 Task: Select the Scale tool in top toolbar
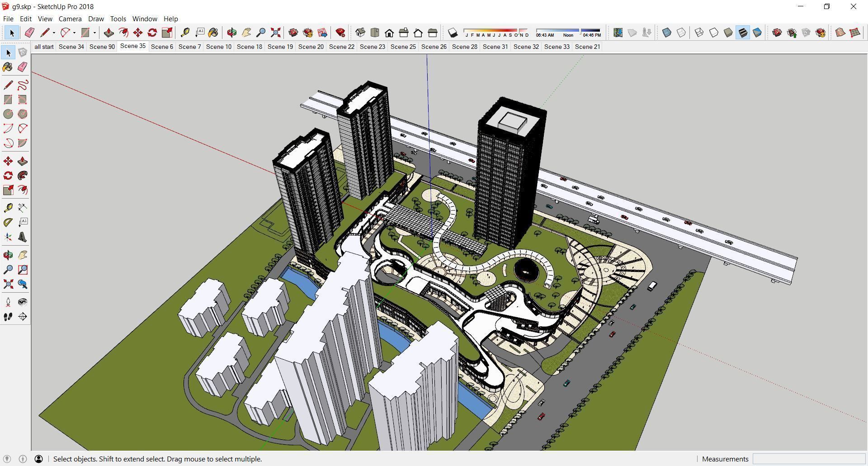tap(167, 33)
